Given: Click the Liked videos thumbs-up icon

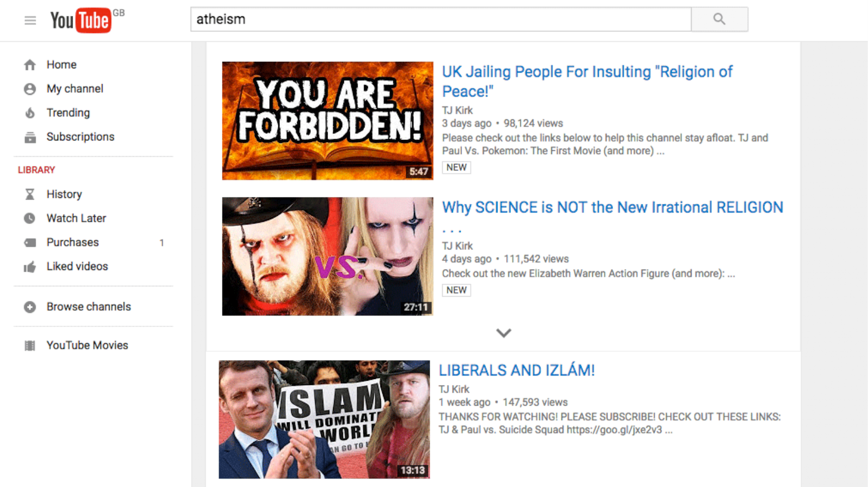Looking at the screenshot, I should 30,266.
